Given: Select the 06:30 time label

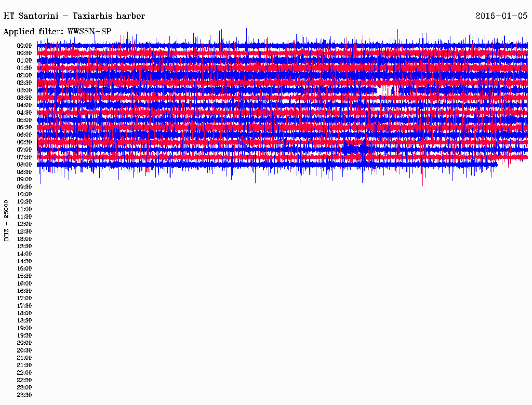Looking at the screenshot, I should coord(24,142).
